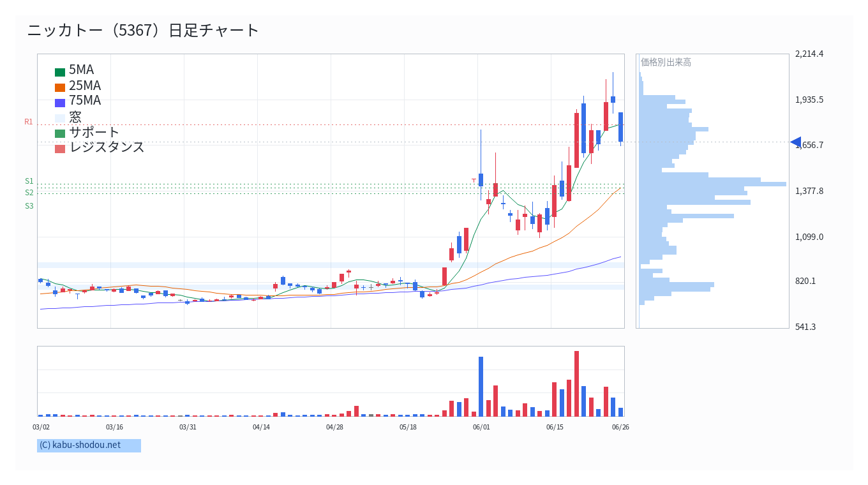Click the 06/15 date axis label
This screenshot has width=868, height=485.
pos(555,428)
